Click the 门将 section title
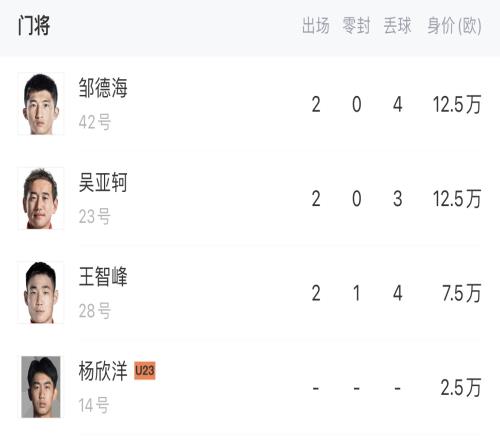This screenshot has width=500, height=440. (34, 26)
